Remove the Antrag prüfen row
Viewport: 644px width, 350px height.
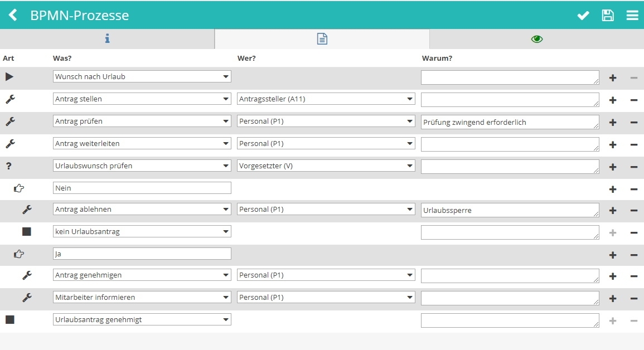[634, 122]
